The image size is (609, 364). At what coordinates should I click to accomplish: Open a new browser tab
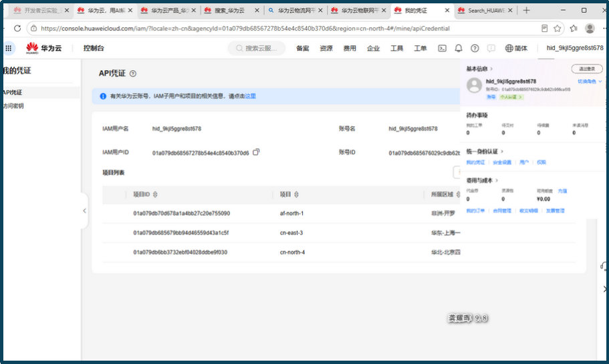(526, 11)
